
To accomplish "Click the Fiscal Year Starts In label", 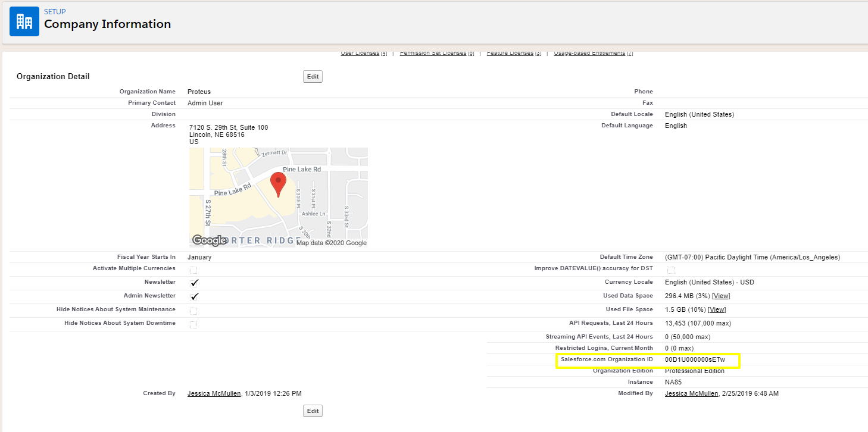I will click(146, 257).
